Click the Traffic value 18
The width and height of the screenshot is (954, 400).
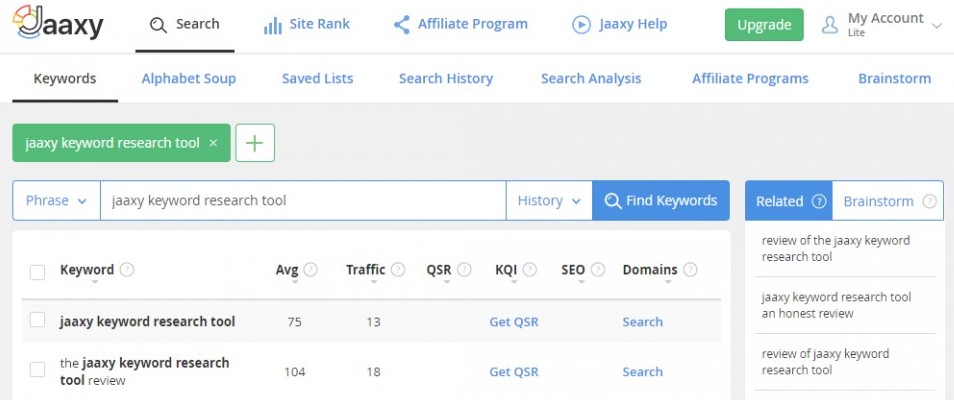pos(374,372)
